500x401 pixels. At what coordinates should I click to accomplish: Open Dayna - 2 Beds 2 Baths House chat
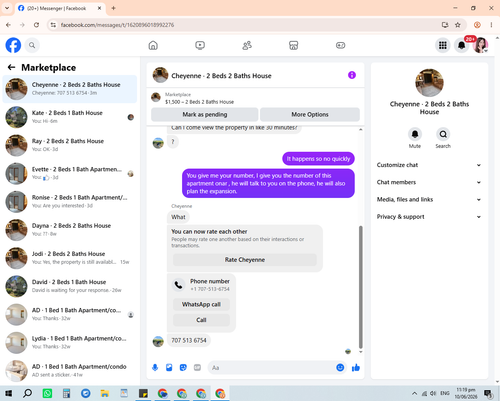70,230
